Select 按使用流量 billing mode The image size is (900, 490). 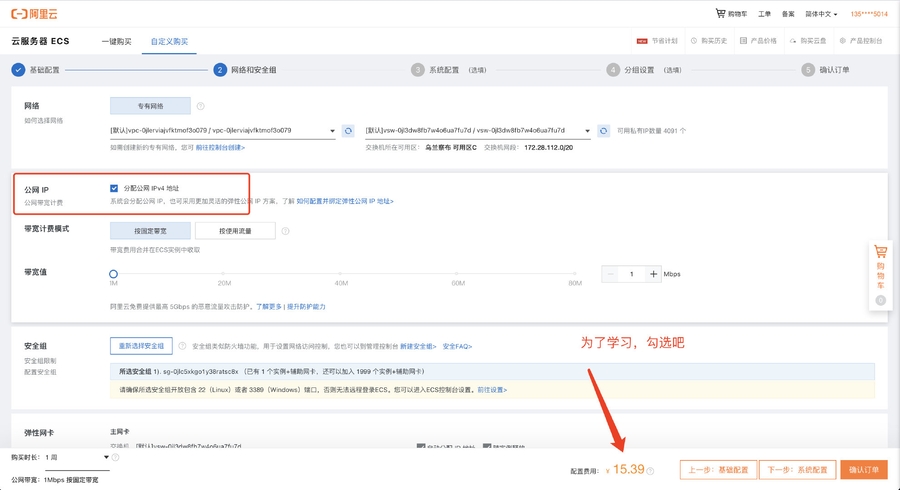tap(235, 231)
